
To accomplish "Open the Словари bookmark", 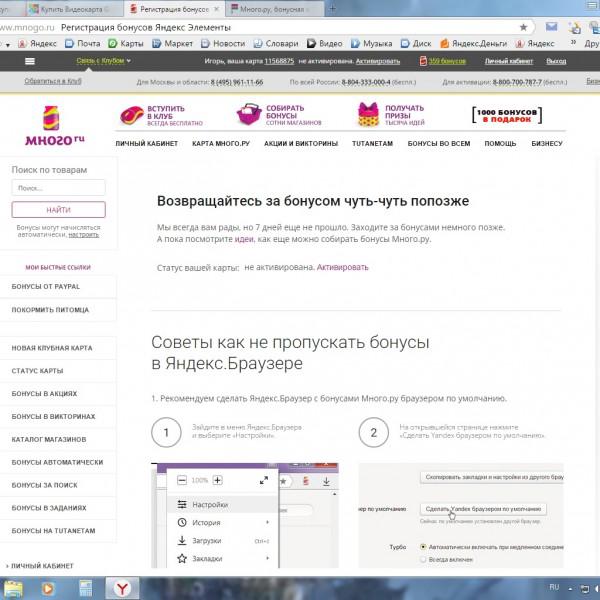I will point(276,44).
